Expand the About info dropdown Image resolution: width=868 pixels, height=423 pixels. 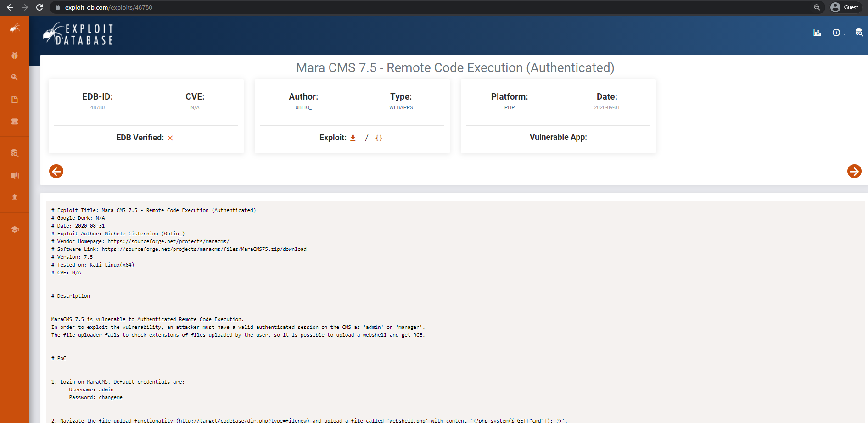pos(838,33)
